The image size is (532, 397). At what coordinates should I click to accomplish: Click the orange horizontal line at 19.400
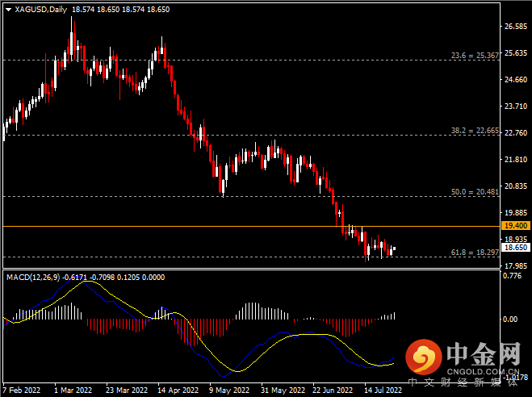(251, 226)
